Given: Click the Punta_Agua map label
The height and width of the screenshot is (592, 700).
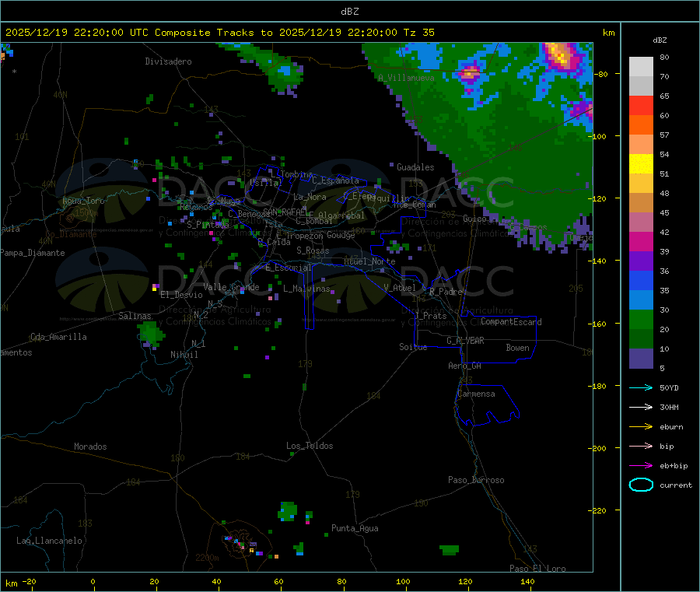Looking at the screenshot, I should click(x=355, y=528).
